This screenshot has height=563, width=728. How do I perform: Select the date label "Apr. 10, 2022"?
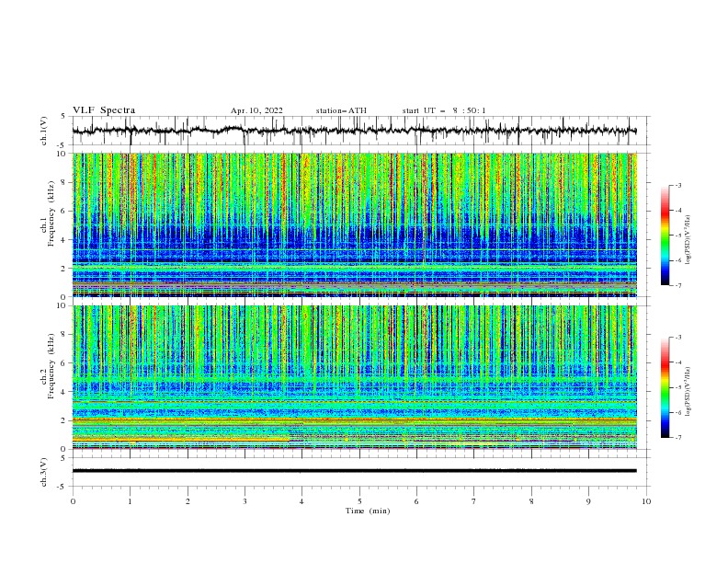(256, 110)
